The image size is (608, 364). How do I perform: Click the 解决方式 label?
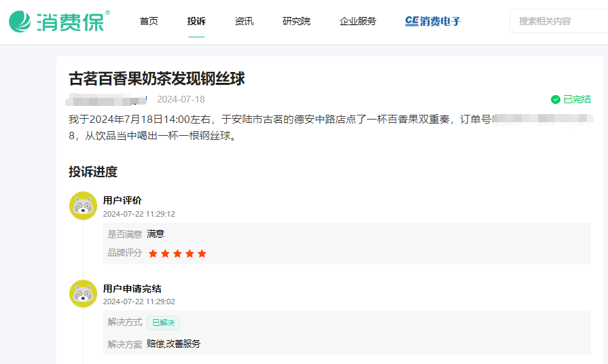tap(125, 322)
